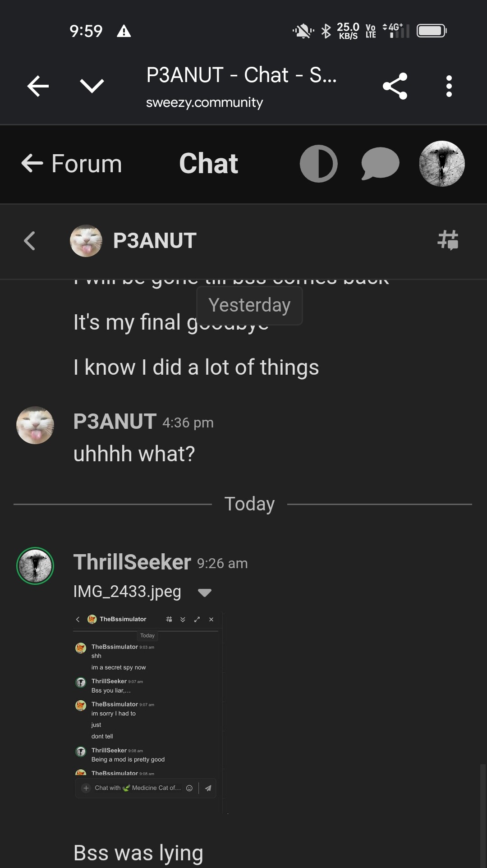Tap the browser back arrow
Image resolution: width=487 pixels, height=868 pixels.
point(38,86)
